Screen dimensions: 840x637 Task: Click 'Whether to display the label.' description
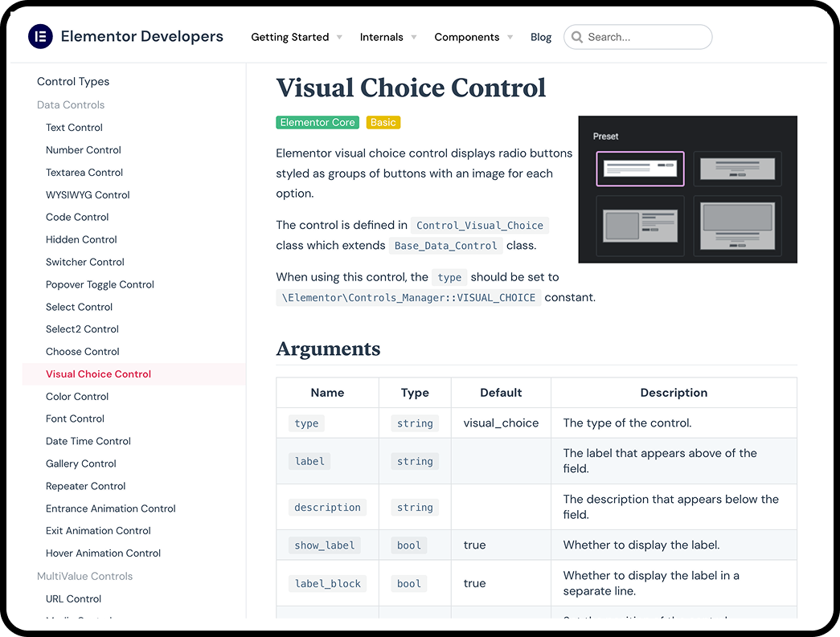pos(641,545)
